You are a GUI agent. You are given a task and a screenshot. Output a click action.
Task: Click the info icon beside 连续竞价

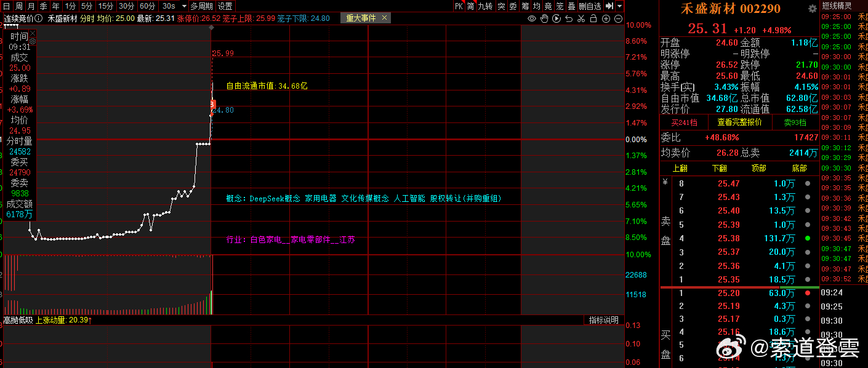[x=39, y=18]
